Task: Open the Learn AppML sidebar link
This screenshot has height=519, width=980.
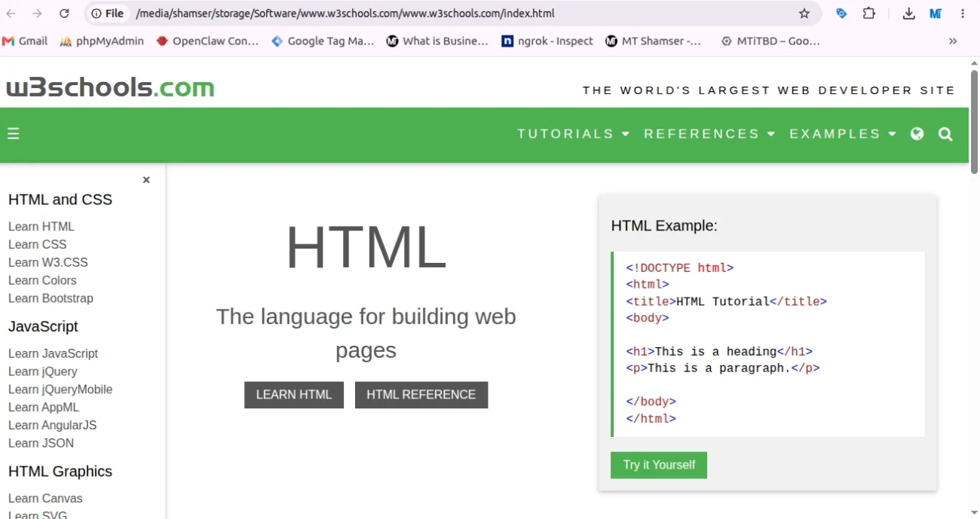Action: coord(44,408)
